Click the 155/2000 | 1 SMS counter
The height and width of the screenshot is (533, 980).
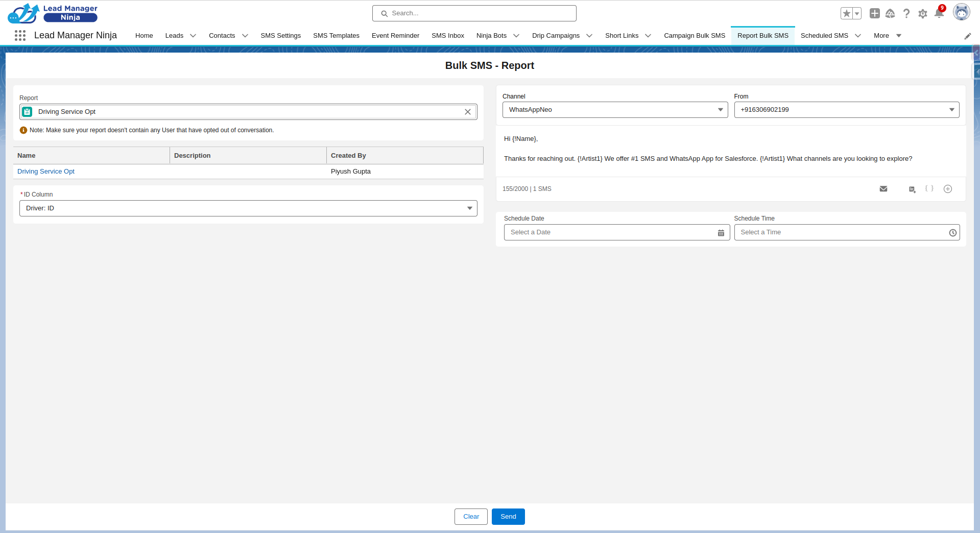point(527,189)
